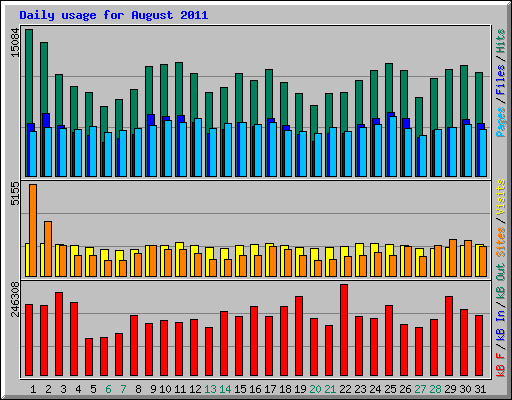
Task: Click the red kB bar for day 29
Action: [x=449, y=336]
